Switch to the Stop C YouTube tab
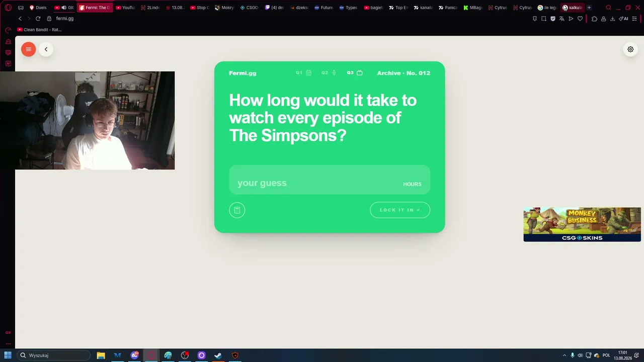Image resolution: width=644 pixels, height=362 pixels. (200, 8)
